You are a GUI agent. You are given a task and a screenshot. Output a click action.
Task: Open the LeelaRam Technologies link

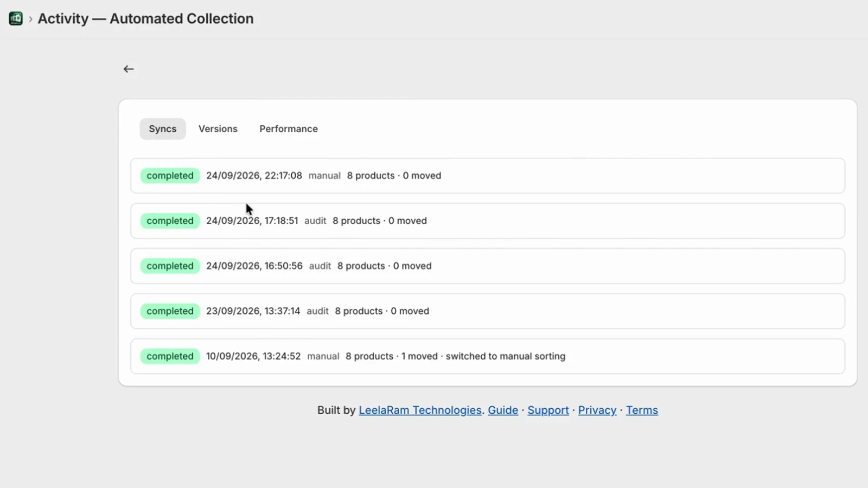[420, 410]
